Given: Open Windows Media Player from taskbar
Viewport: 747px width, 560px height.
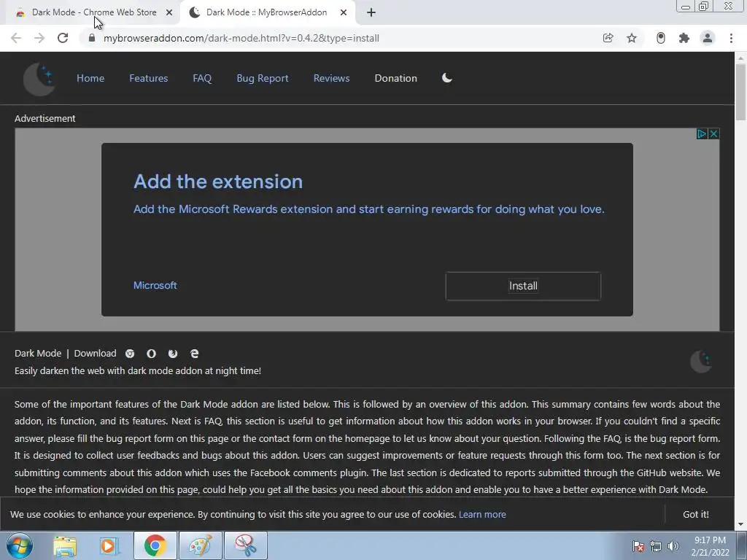Looking at the screenshot, I should point(109,545).
